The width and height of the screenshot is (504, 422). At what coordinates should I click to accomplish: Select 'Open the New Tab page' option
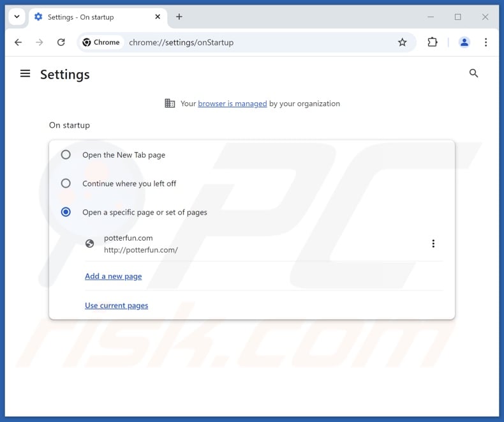coord(66,154)
